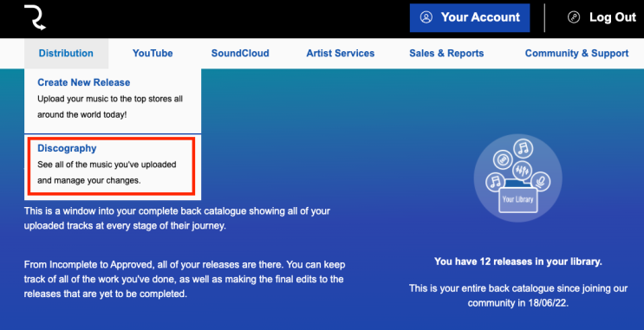Click the 'From Incomplete to Approved' paragraph

point(185,279)
